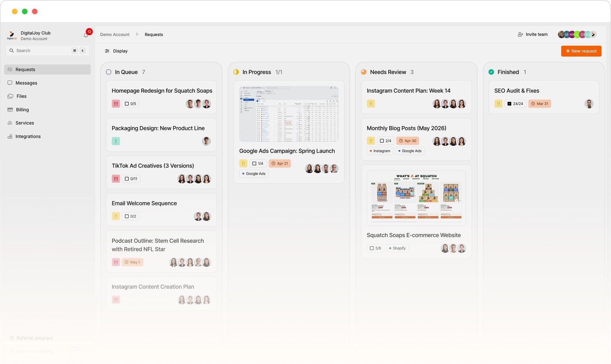Image resolution: width=611 pixels, height=364 pixels.
Task: Click the yellow priority icon on Email Welcome Sequence card
Action: pos(116,216)
